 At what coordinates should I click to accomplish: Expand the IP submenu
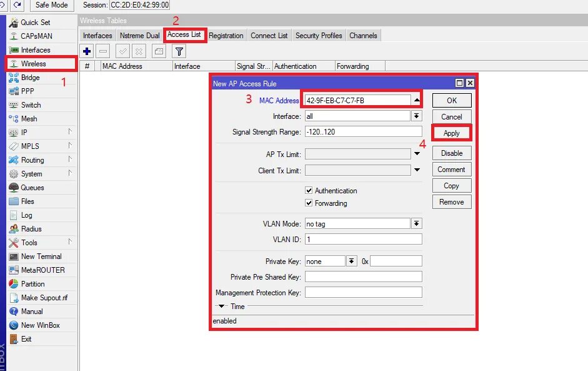click(x=70, y=131)
